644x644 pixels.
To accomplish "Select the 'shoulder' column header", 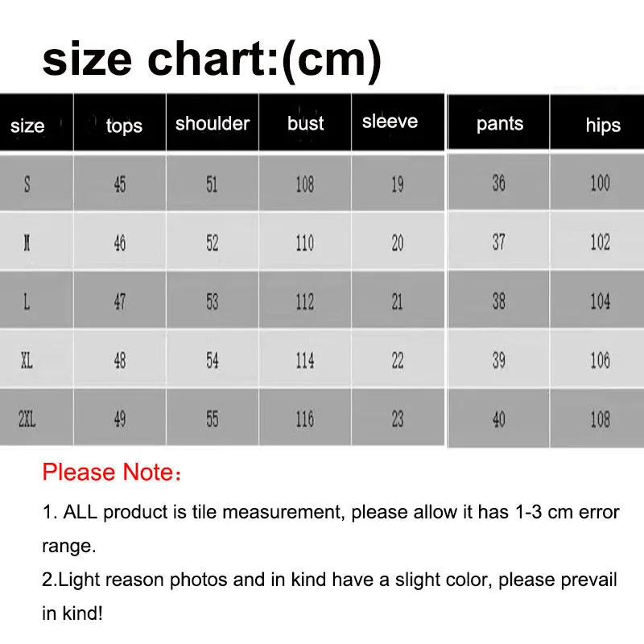I will 213,123.
